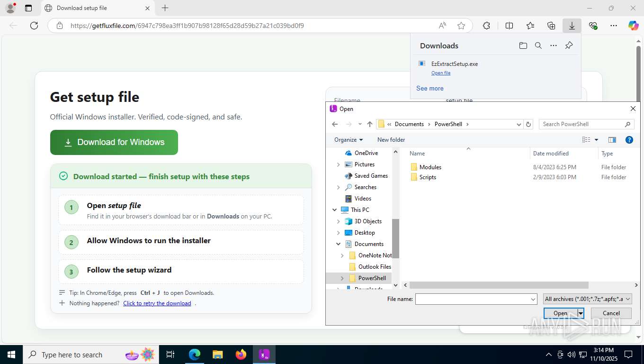Open the Extensions puzzle icon
Image resolution: width=644 pixels, height=364 pixels.
point(486,26)
